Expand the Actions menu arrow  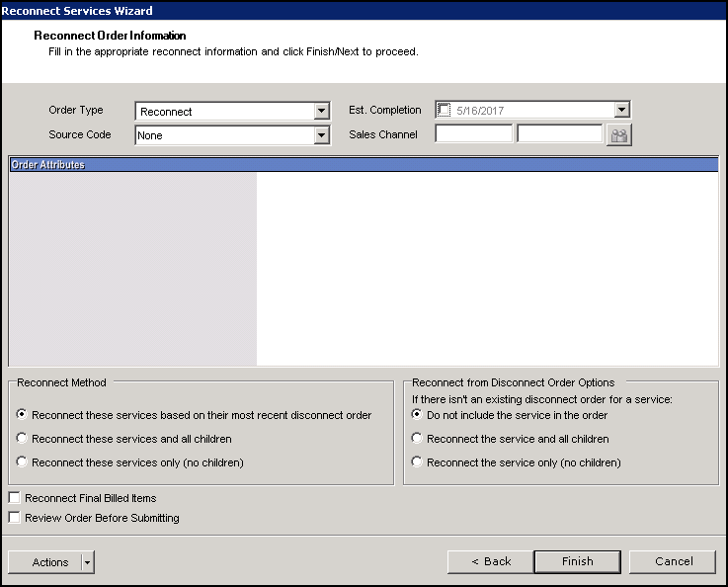coord(87,562)
